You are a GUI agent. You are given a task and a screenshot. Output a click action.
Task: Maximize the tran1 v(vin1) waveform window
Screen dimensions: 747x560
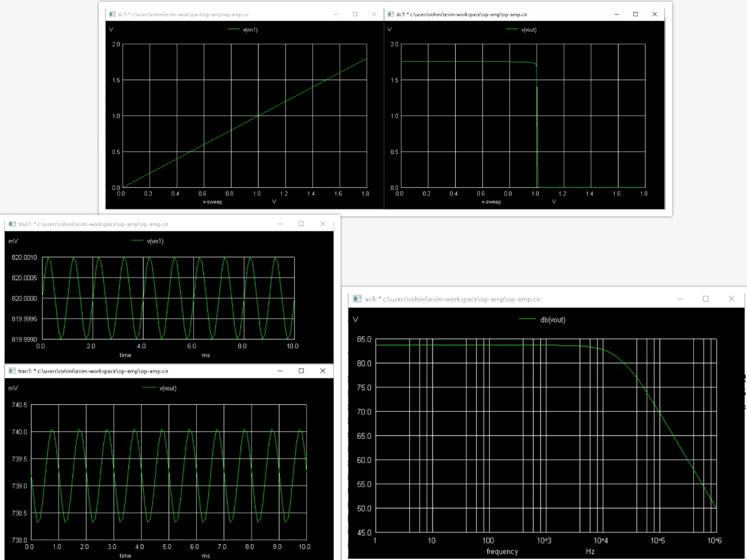[301, 223]
